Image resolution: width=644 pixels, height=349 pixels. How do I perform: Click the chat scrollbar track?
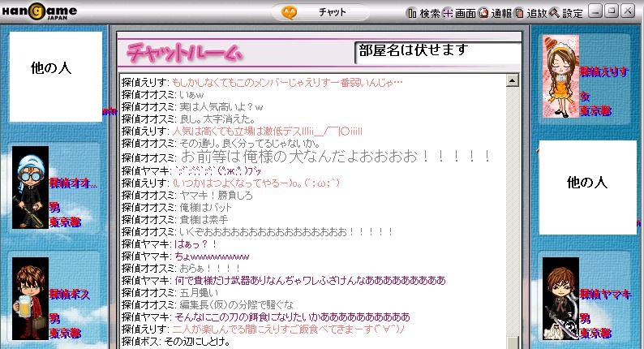[512, 212]
